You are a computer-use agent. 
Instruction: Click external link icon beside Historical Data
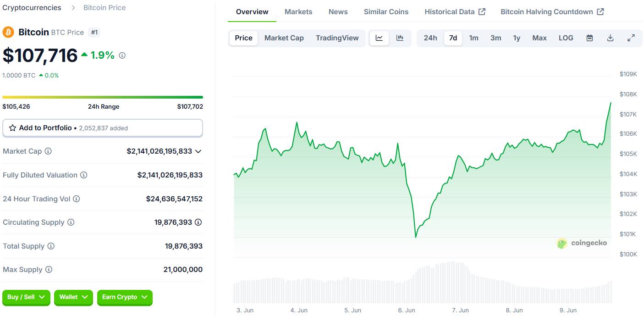[482, 12]
